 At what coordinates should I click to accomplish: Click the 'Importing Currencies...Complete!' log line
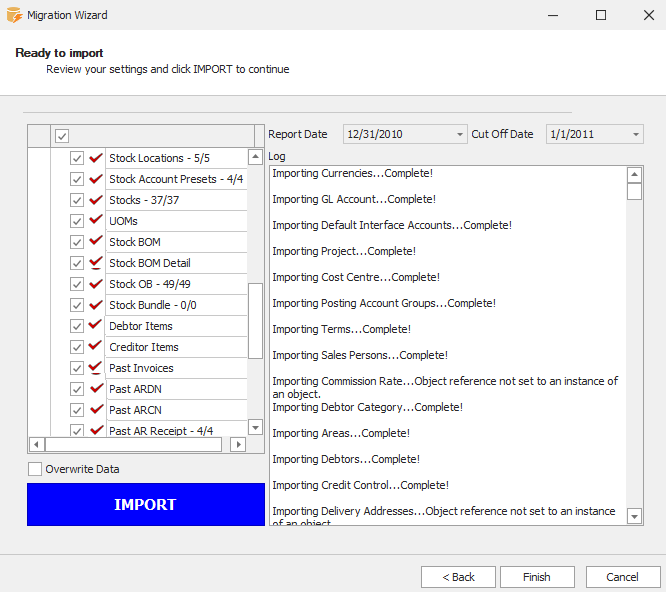[353, 173]
